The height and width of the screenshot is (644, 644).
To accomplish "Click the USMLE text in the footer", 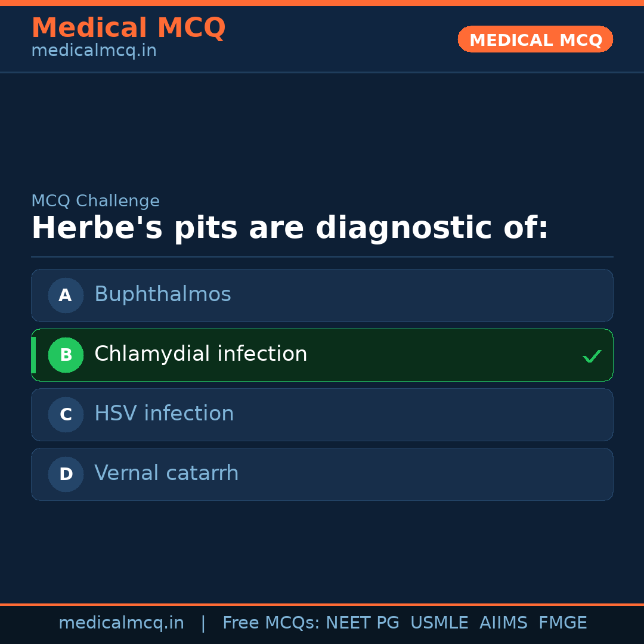I will (439, 623).
